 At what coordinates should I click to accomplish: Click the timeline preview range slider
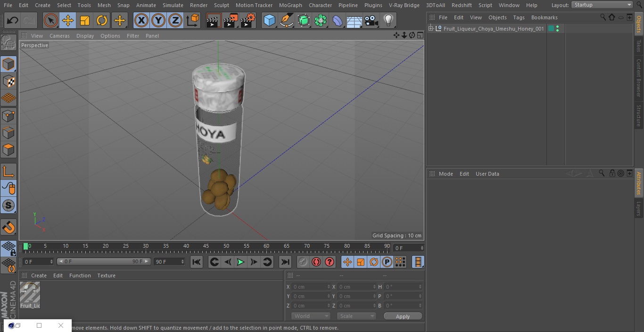(x=104, y=261)
